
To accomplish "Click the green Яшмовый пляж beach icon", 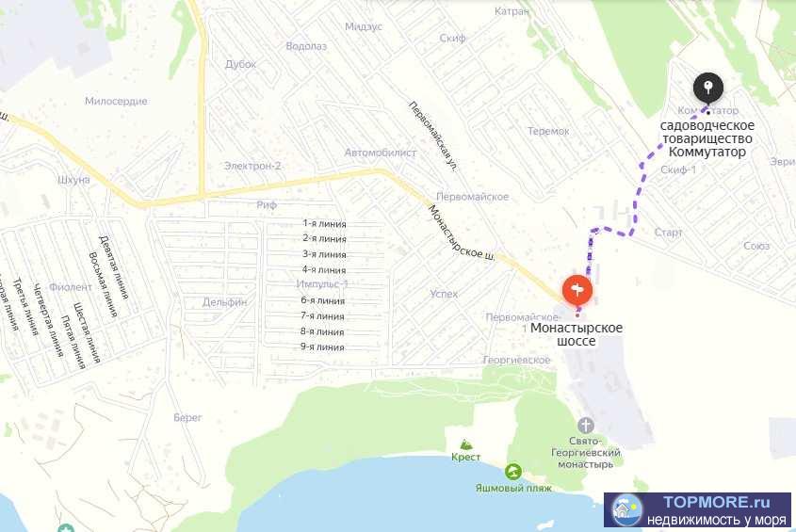I will (512, 472).
